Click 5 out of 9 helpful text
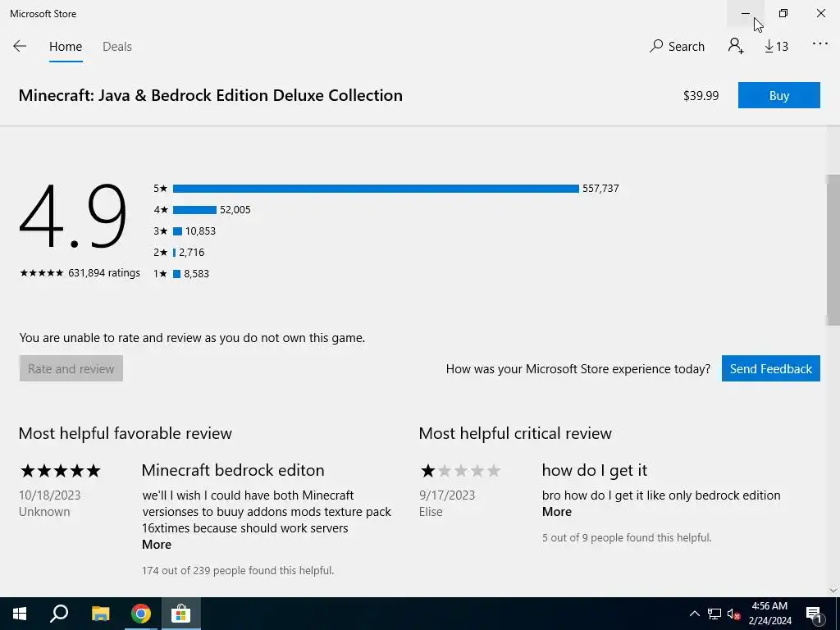The image size is (840, 630). (x=627, y=538)
